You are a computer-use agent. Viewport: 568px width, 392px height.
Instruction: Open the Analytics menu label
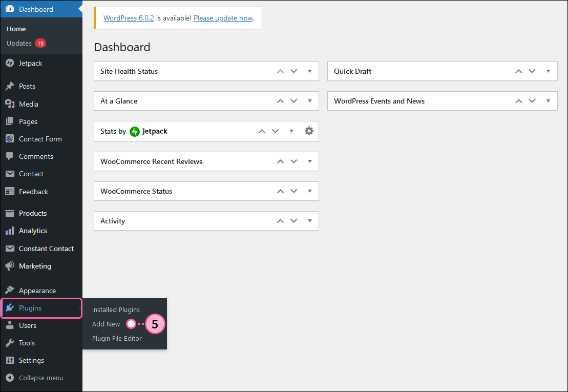click(x=33, y=231)
